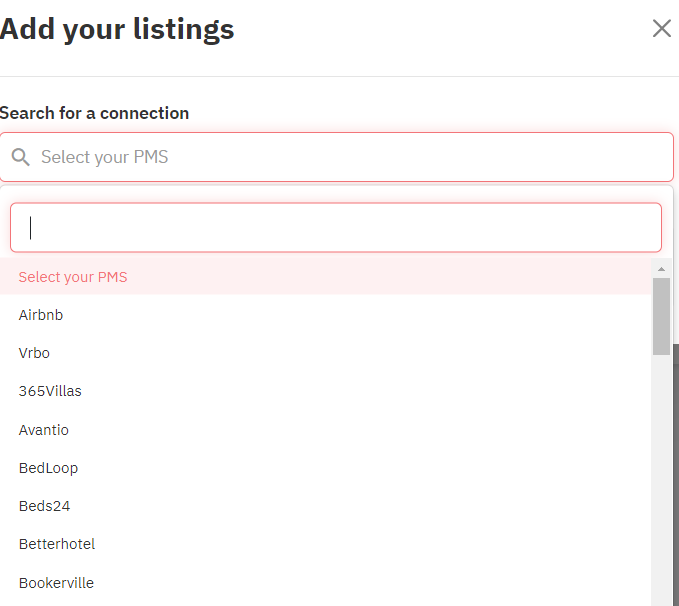Choose the Select your PMS placeholder option
Image resolution: width=679 pixels, height=606 pixels.
tap(326, 277)
